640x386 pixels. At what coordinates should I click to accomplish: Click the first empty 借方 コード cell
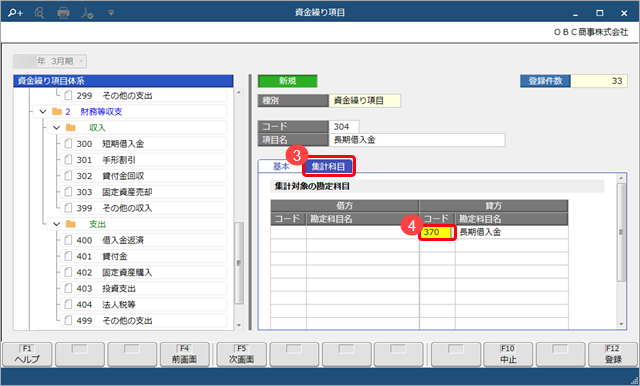(288, 232)
